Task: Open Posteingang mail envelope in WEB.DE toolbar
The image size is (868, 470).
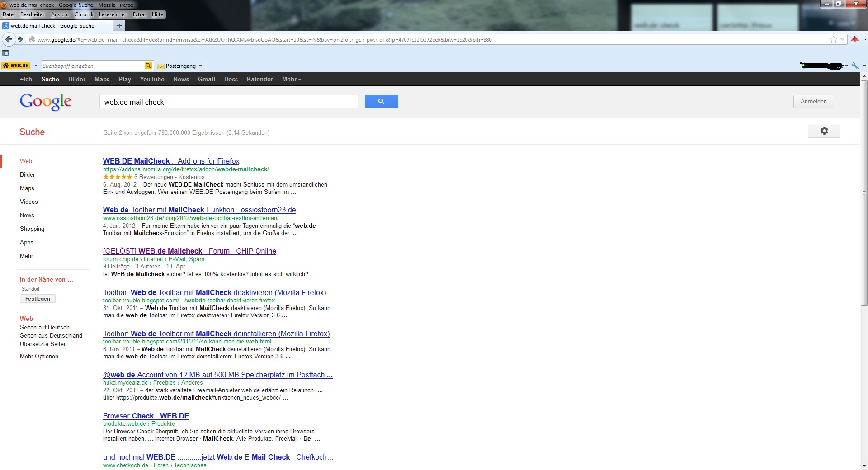Action: (x=161, y=66)
